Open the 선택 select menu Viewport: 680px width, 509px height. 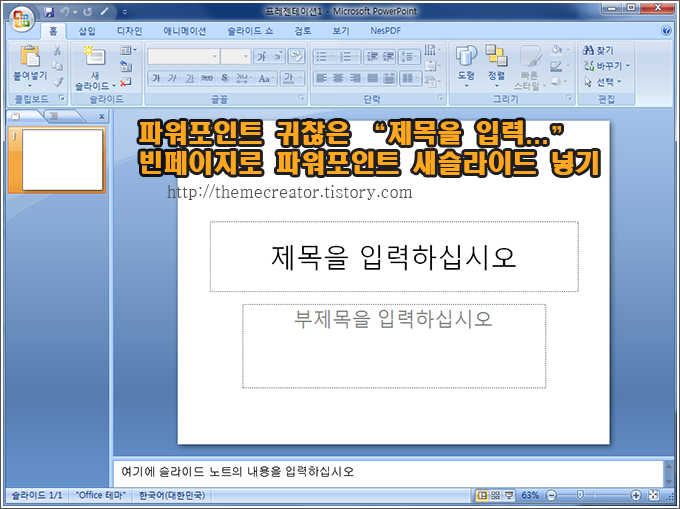click(602, 82)
